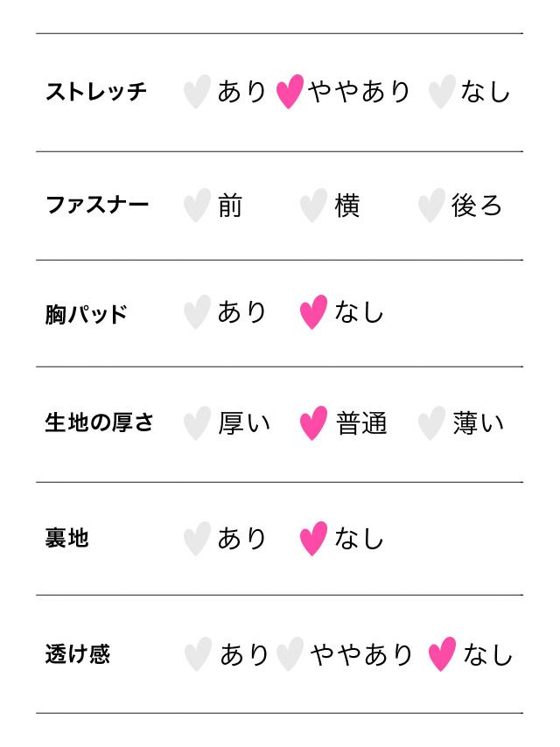Viewport: 560px width, 747px height.
Task: Click the gray heart for 胸パッド あり
Action: pyautogui.click(x=198, y=312)
